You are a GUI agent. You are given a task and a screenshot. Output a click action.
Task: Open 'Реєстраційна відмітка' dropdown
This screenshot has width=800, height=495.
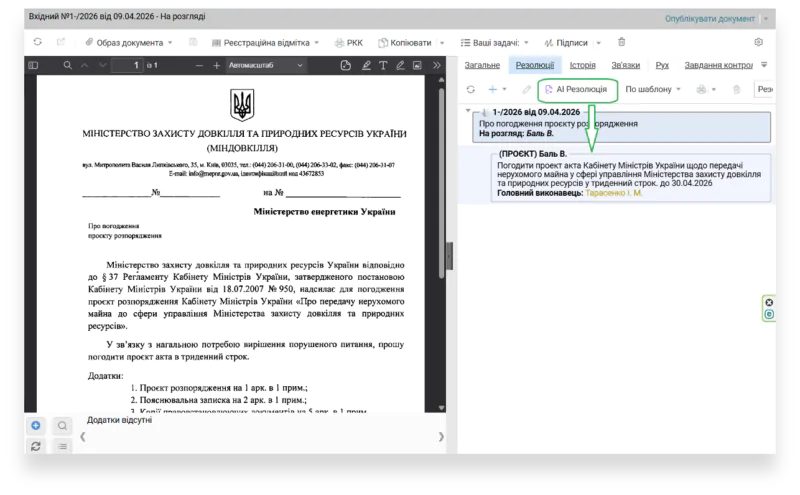coord(265,43)
